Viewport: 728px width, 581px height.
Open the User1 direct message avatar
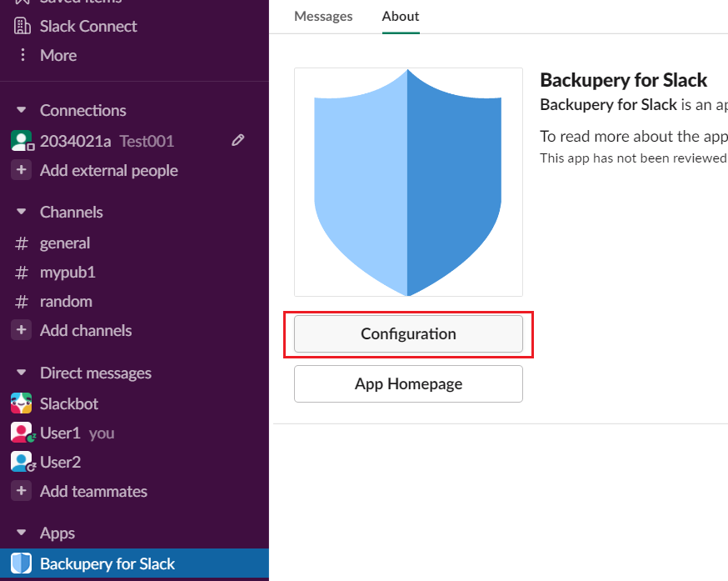coord(22,433)
